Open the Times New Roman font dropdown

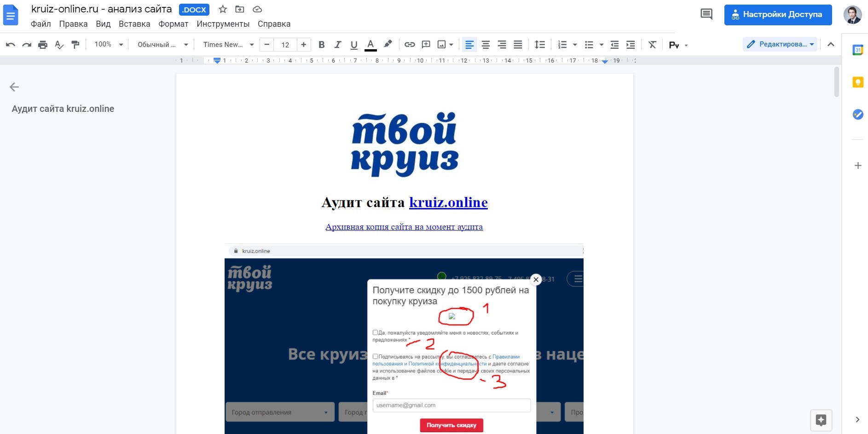pyautogui.click(x=227, y=44)
